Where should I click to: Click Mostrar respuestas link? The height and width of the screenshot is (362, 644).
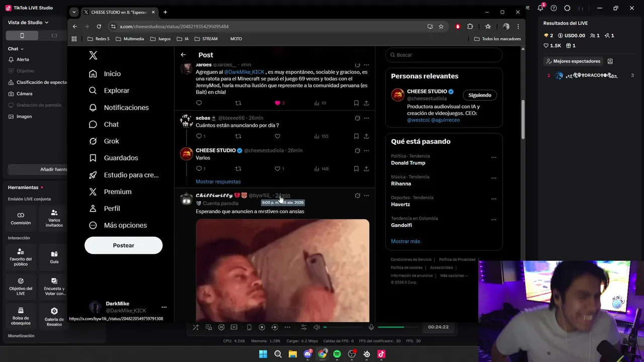(x=218, y=182)
